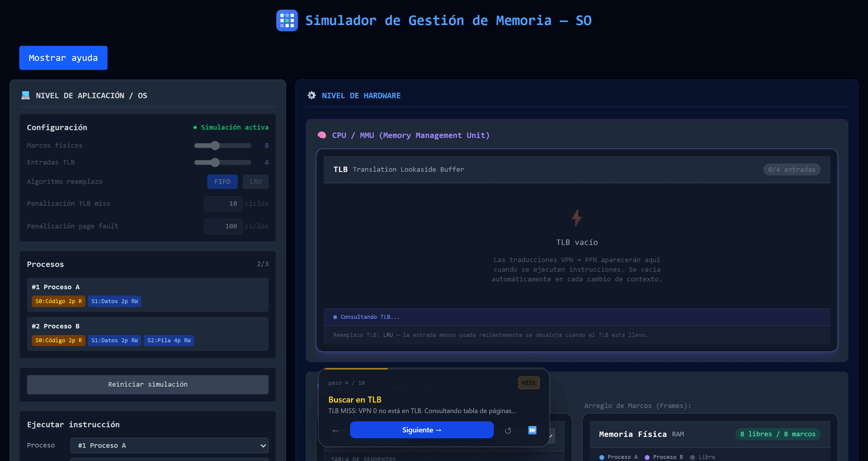Screen dimensions: 868x461
Task: Click the Reiniciar simulación button
Action: (148, 384)
